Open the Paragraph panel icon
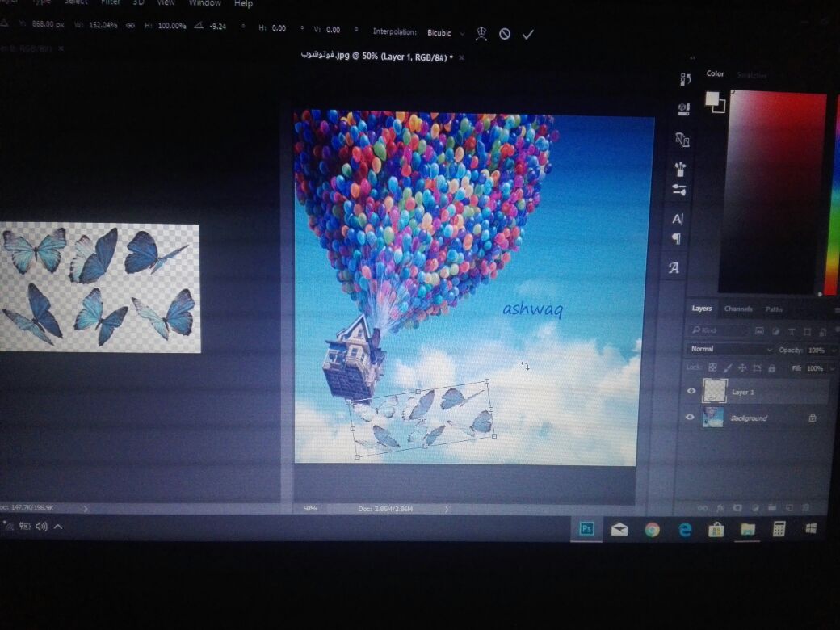 point(677,239)
